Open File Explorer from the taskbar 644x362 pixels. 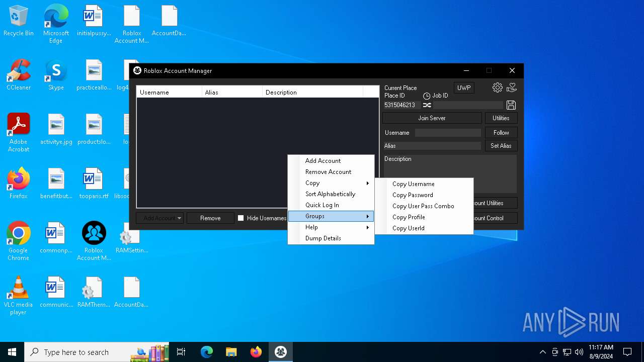point(231,352)
